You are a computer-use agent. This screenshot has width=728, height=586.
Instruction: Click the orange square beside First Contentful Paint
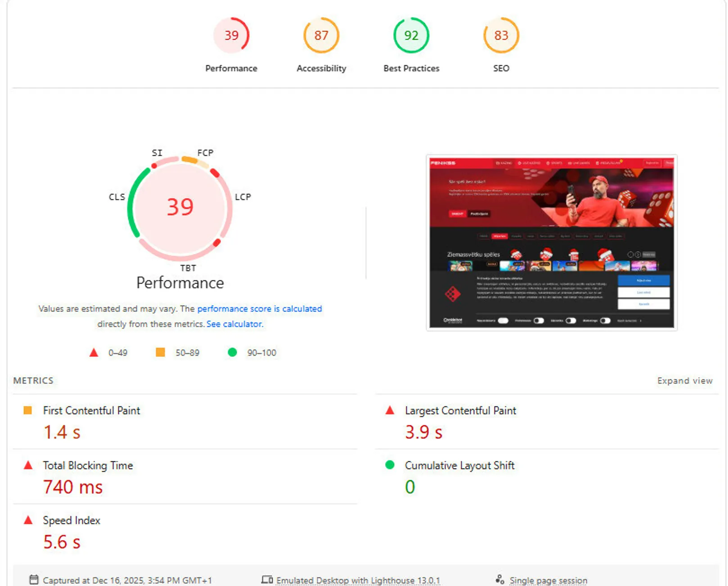point(28,410)
